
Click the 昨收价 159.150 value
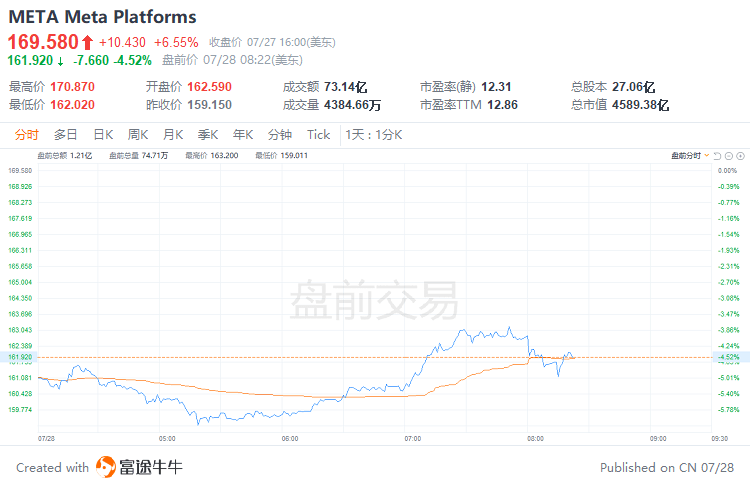pos(210,105)
